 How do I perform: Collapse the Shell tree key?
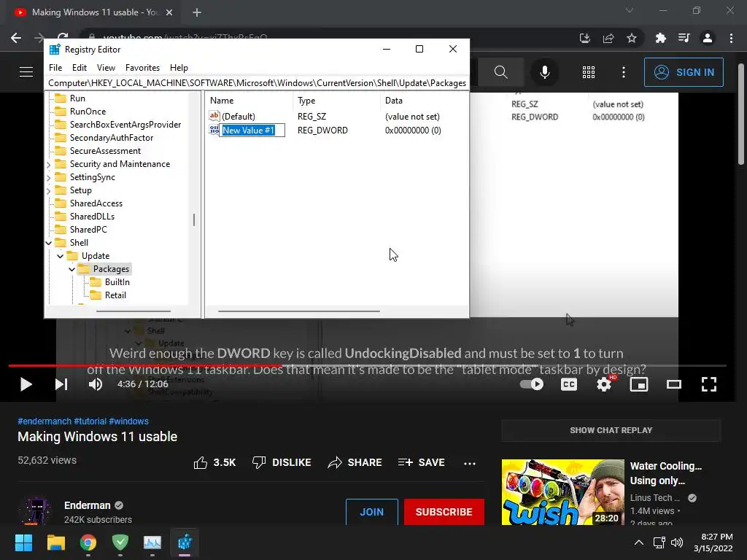pos(49,243)
